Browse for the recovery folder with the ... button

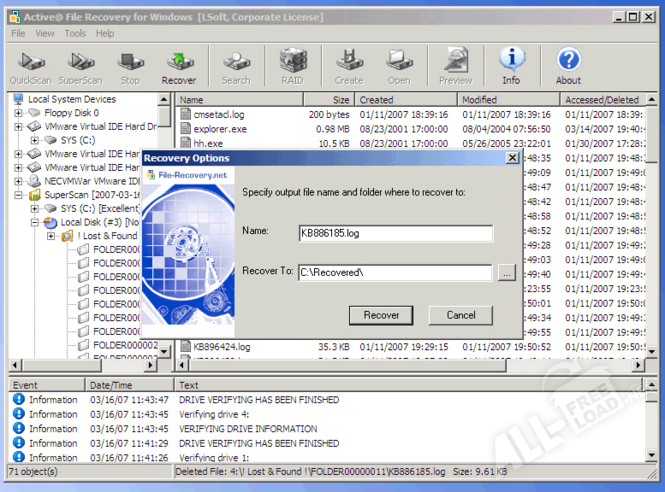507,273
